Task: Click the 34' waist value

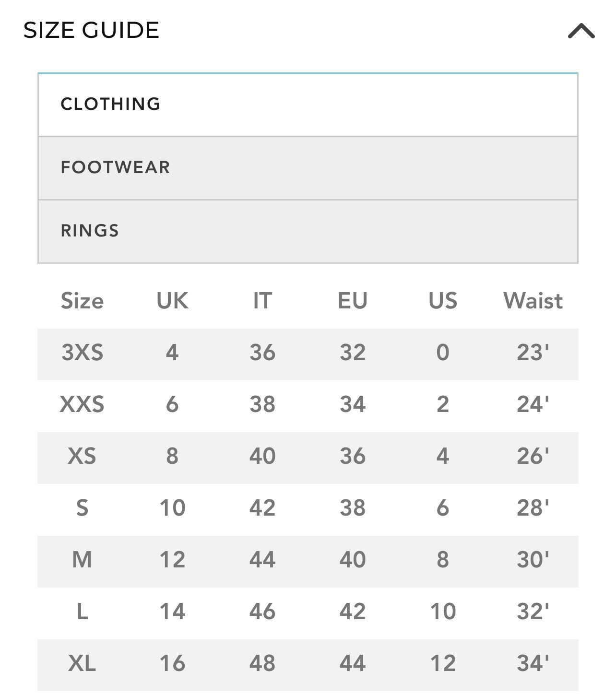Action: (533, 664)
